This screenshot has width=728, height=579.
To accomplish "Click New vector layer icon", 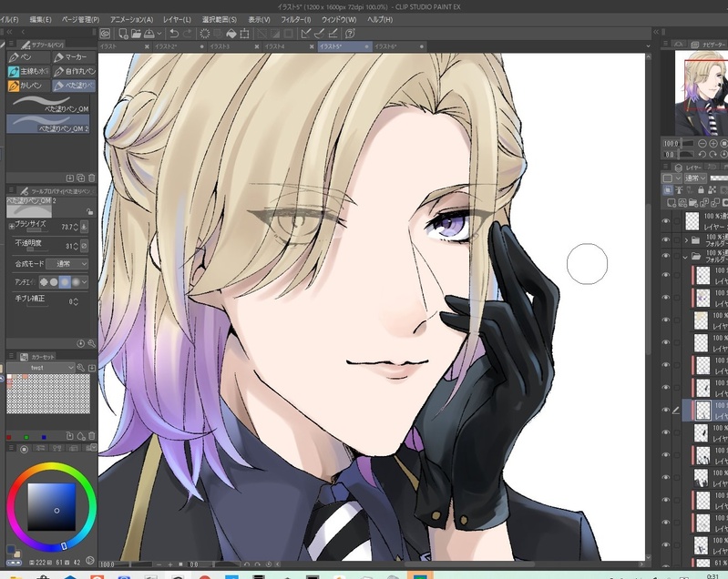I will [682, 203].
